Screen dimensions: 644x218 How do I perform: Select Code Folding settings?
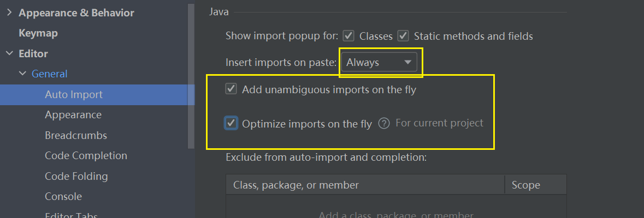pyautogui.click(x=76, y=176)
